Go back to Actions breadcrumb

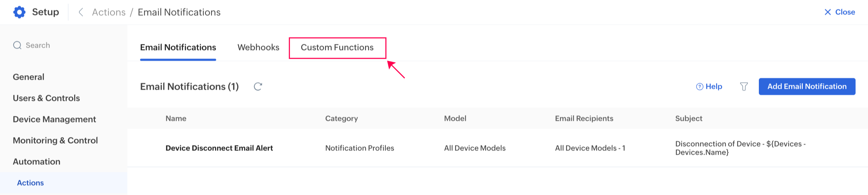pos(109,12)
